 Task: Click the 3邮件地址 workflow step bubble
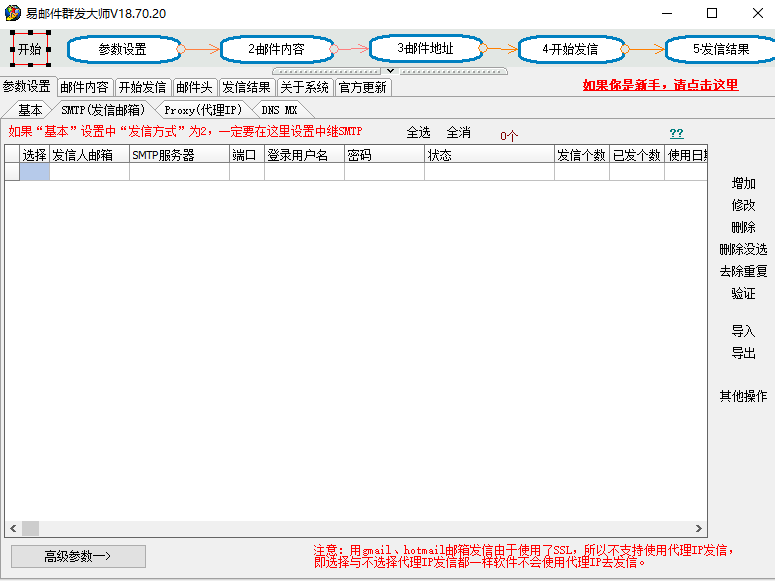[425, 47]
